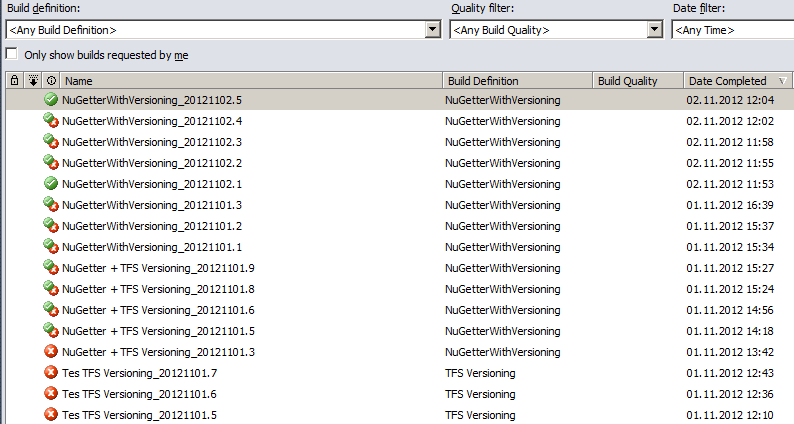Click the build status column header icon
The image size is (794, 424).
(x=51, y=81)
